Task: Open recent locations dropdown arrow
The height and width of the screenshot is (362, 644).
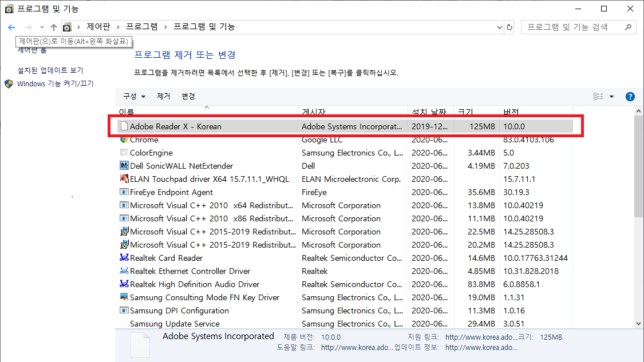Action: pos(42,27)
